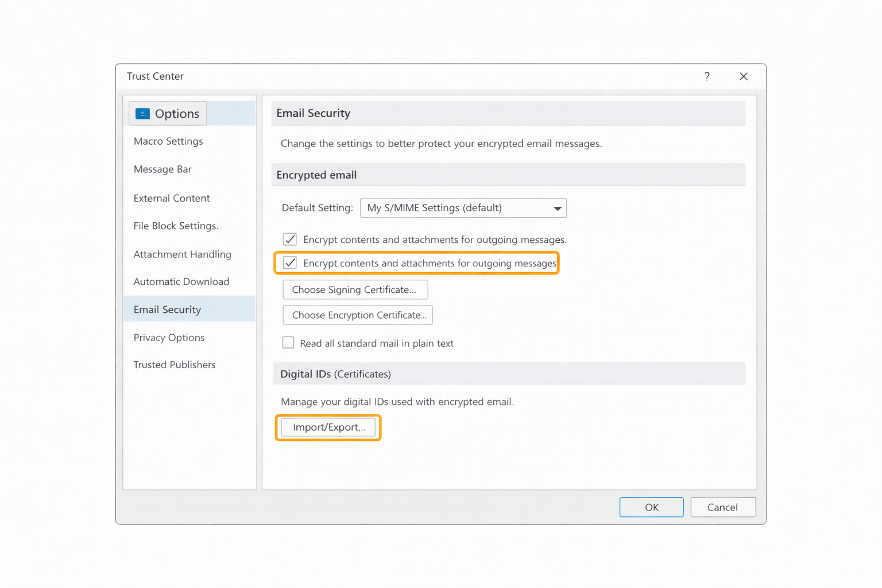Open help with the question mark icon
This screenshot has width=882, height=588.
point(707,76)
